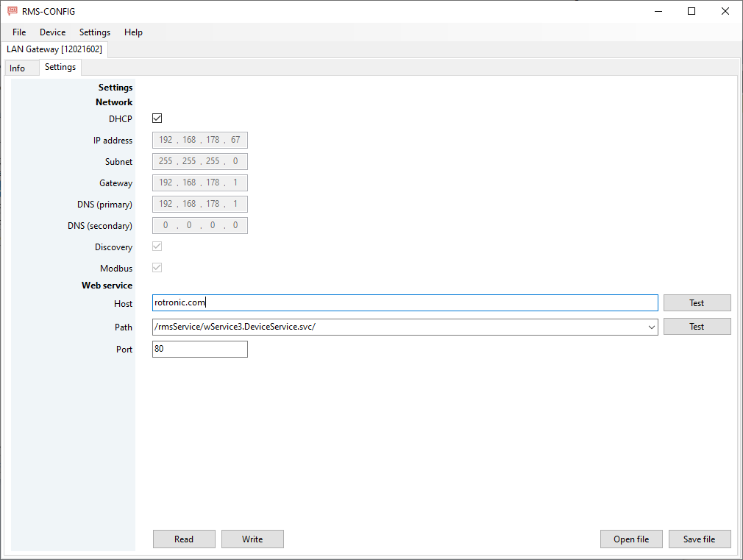Maximize the RMS-CONFIG window
Screen dimensions: 743x560
pyautogui.click(x=692, y=11)
